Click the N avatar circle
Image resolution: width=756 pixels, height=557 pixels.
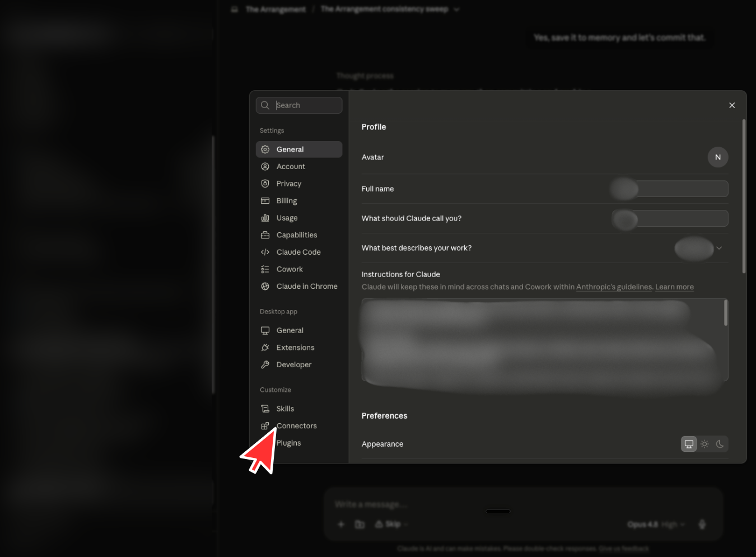point(718,157)
